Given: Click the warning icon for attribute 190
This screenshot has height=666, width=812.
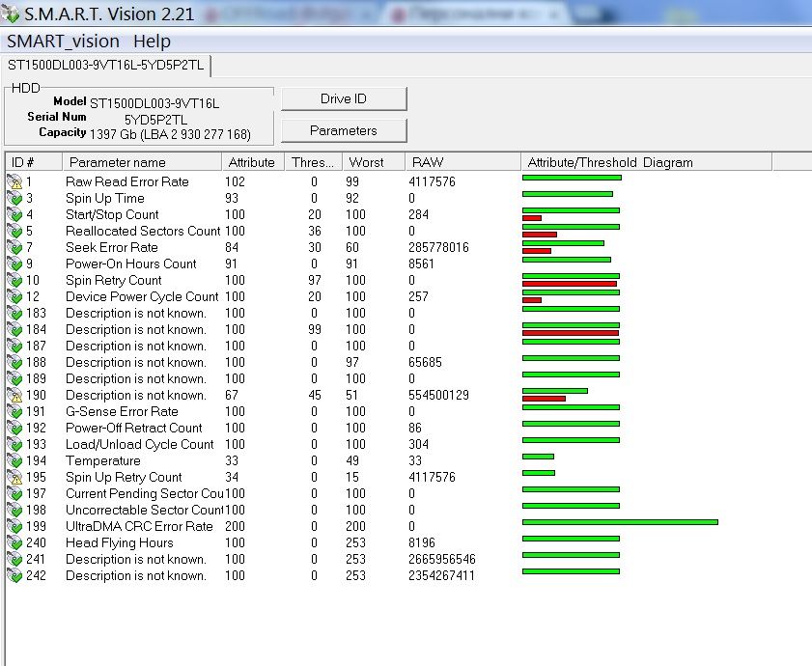Looking at the screenshot, I should (14, 395).
